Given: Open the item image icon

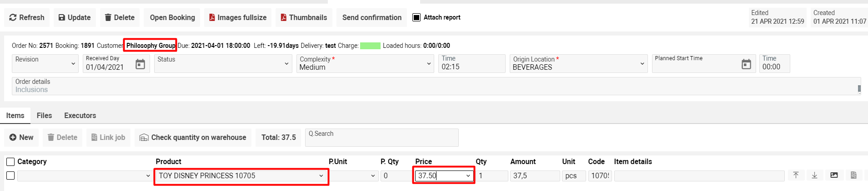Looking at the screenshot, I should click(834, 176).
